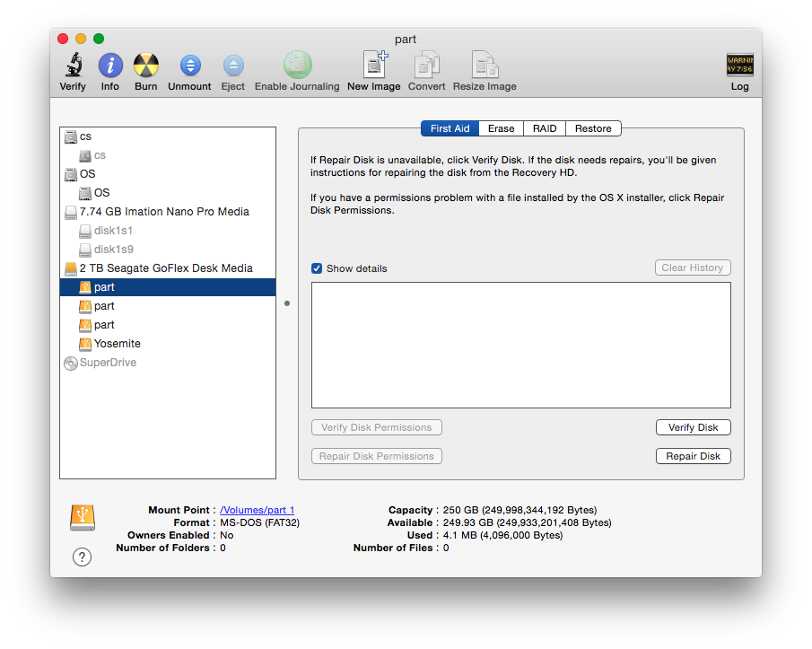Screen dimensions: 812x649
Task: Click the Used value 4.1 MB
Action: tap(502, 535)
